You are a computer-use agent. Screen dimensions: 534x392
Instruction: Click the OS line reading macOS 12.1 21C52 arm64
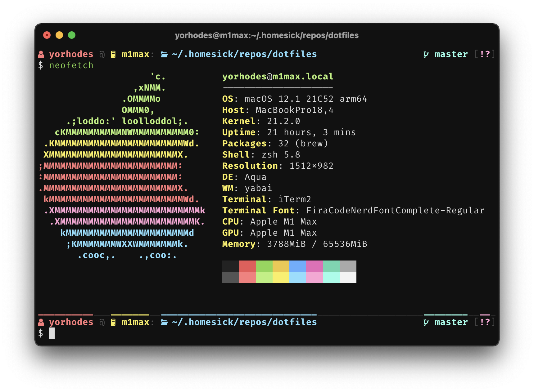click(295, 99)
